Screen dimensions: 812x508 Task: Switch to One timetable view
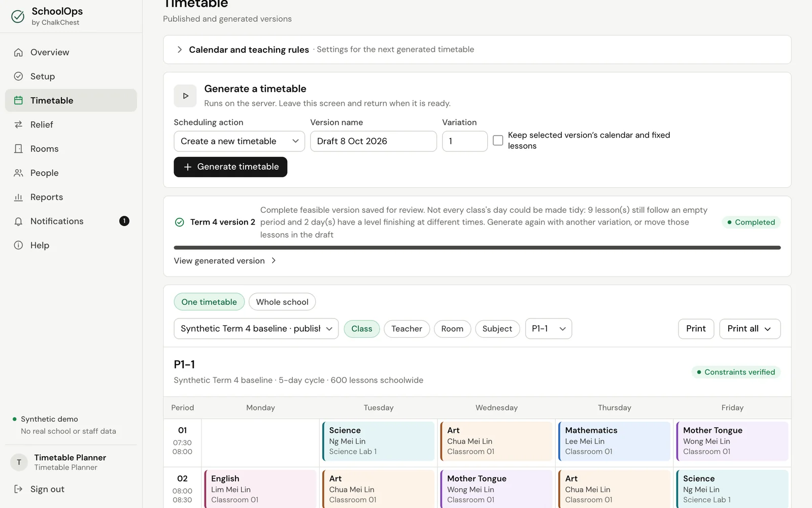pyautogui.click(x=209, y=302)
